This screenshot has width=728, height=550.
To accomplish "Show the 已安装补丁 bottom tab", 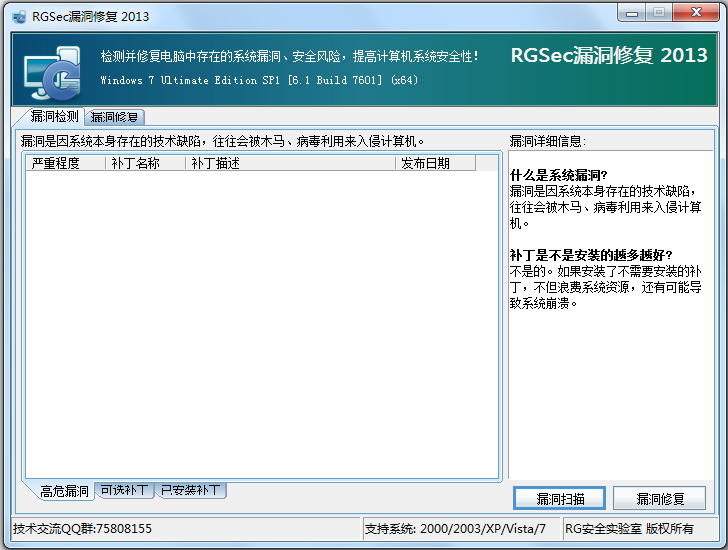I will point(191,491).
